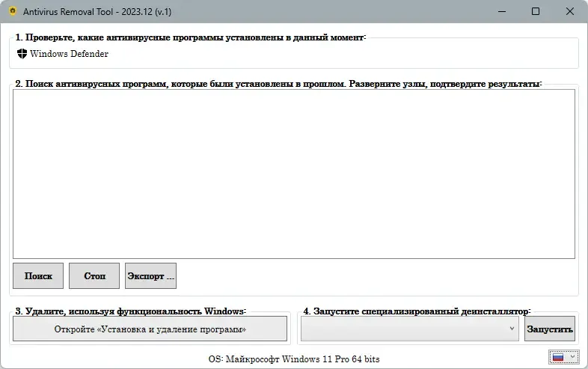Export results with Экспорт button
Viewport: 588px width, 369px height.
pyautogui.click(x=150, y=276)
